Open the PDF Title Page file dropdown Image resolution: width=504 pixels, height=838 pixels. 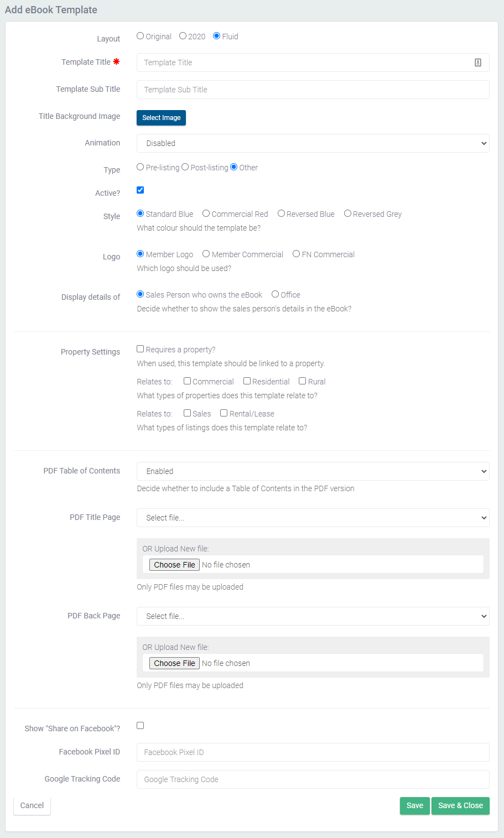pos(313,518)
